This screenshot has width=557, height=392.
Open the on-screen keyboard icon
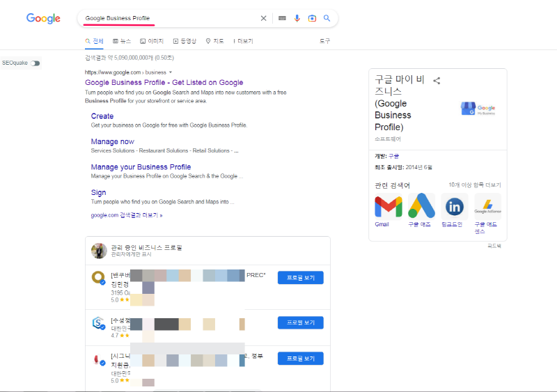(x=282, y=18)
